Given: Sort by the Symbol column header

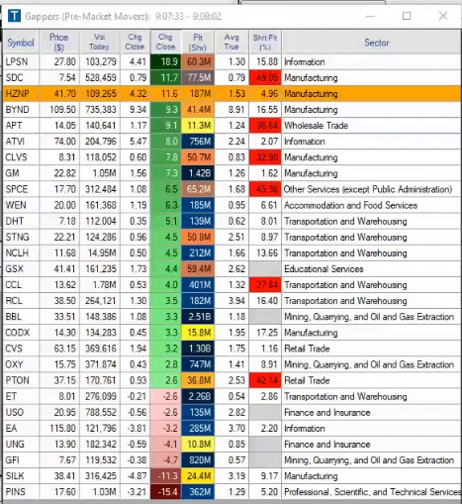Looking at the screenshot, I should (21, 42).
